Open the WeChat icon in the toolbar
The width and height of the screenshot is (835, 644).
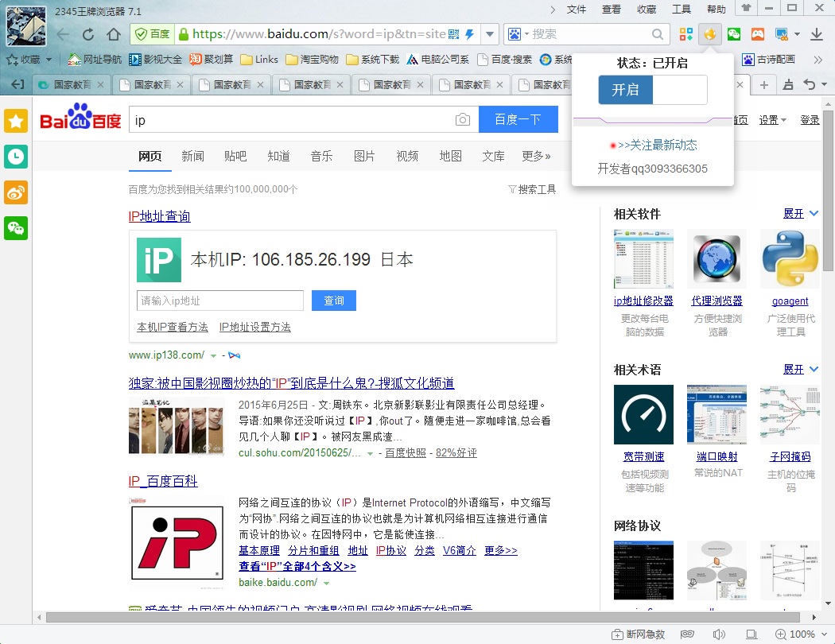click(x=734, y=36)
